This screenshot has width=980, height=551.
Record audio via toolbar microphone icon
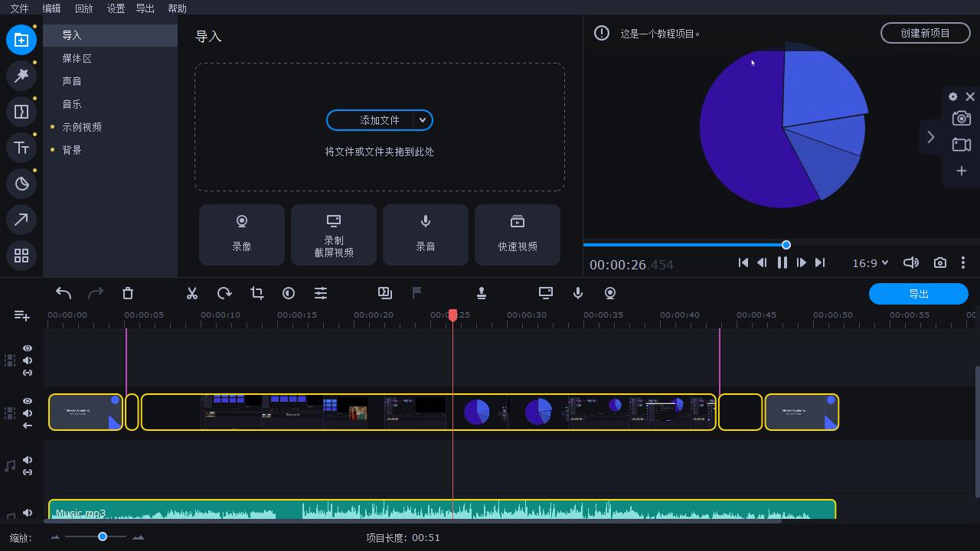[578, 293]
